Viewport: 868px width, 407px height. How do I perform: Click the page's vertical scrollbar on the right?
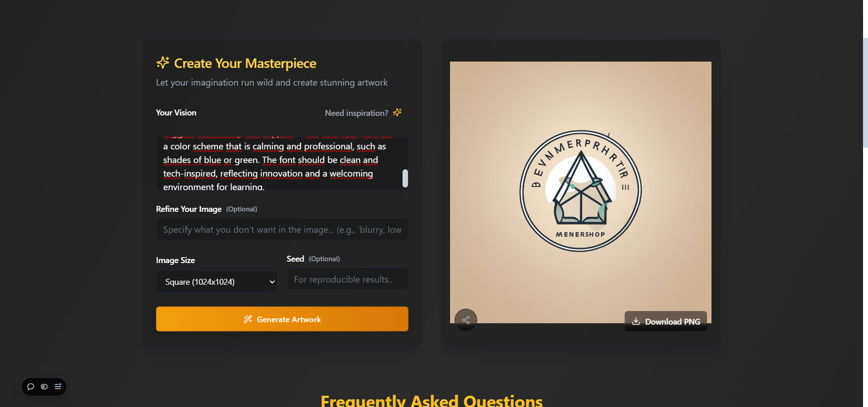coord(865,92)
